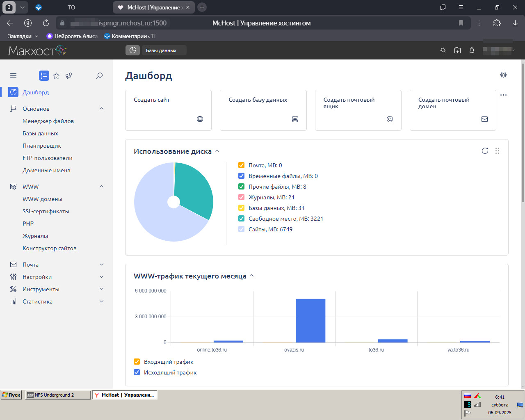The image size is (525, 420).
Task: Click the Russian language flag in tray
Action: click(467, 396)
